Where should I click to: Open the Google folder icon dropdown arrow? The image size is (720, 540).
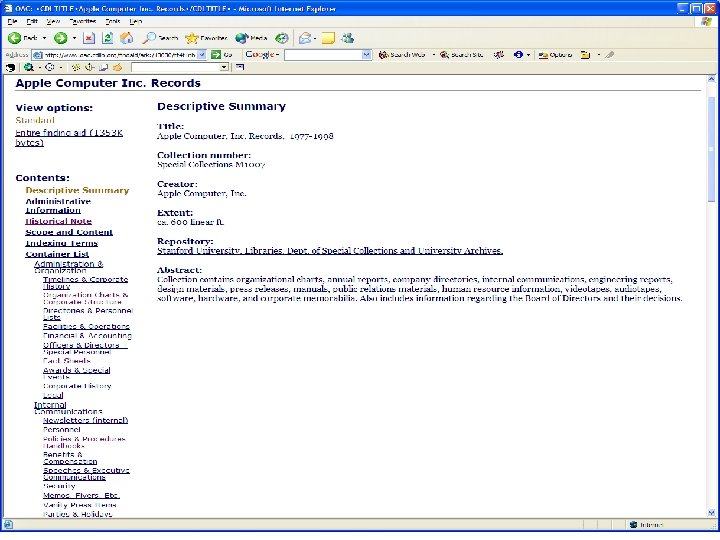click(x=598, y=55)
